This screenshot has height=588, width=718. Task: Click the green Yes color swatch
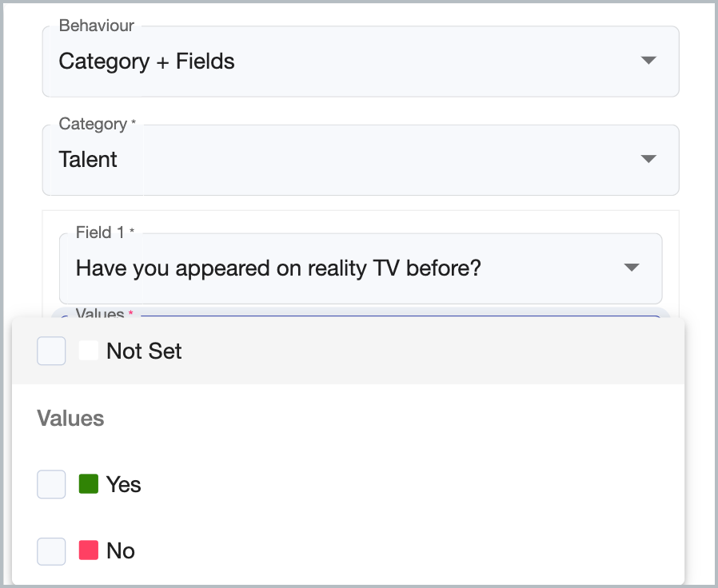pos(88,484)
